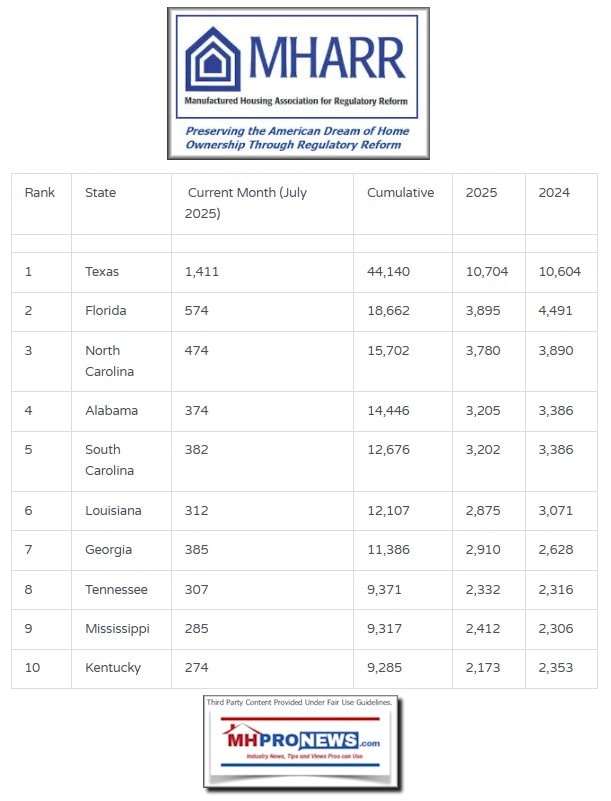The width and height of the screenshot is (611, 801).
Task: Select the Mississippi state cell
Action: [x=117, y=629]
